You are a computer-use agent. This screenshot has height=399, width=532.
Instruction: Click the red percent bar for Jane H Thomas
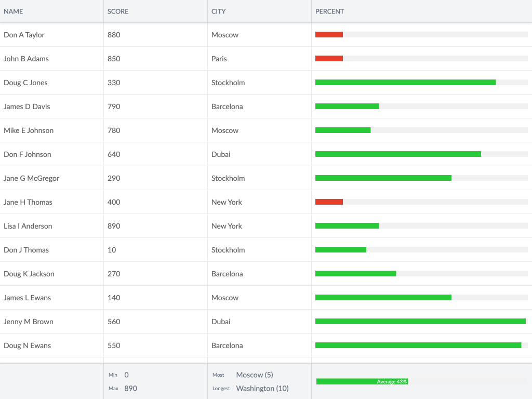[329, 202]
